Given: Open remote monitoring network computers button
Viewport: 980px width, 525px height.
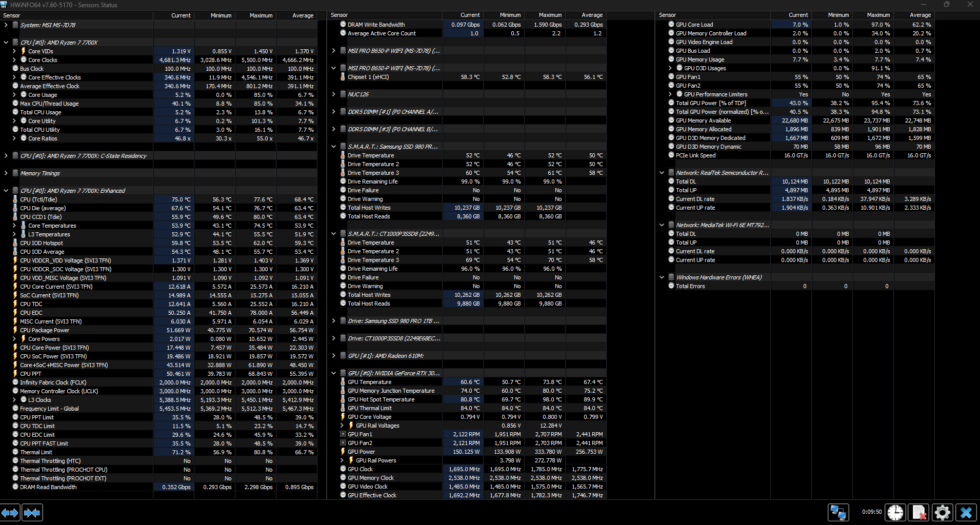Looking at the screenshot, I should 838,512.
